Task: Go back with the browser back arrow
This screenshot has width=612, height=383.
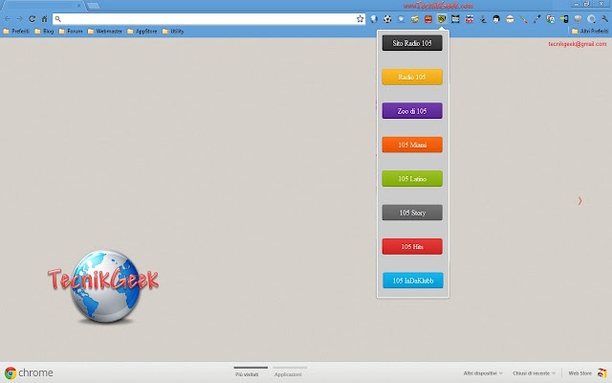Action: 7,19
